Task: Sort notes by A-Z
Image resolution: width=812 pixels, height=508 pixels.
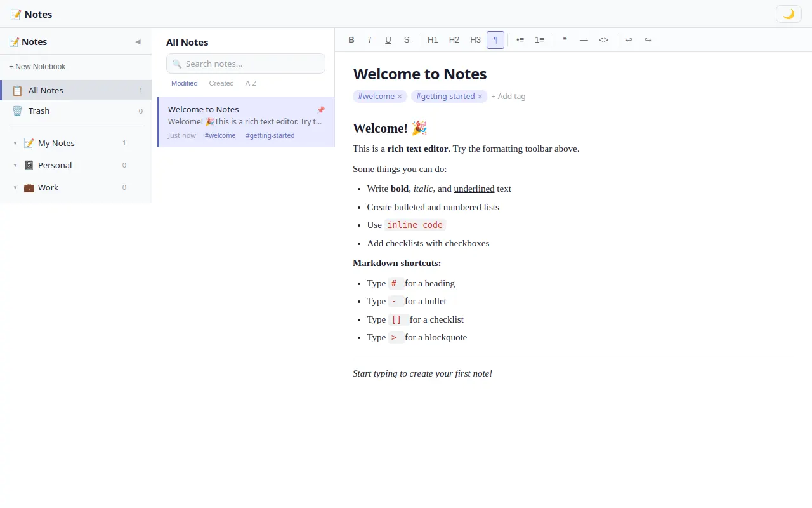Action: 251,83
